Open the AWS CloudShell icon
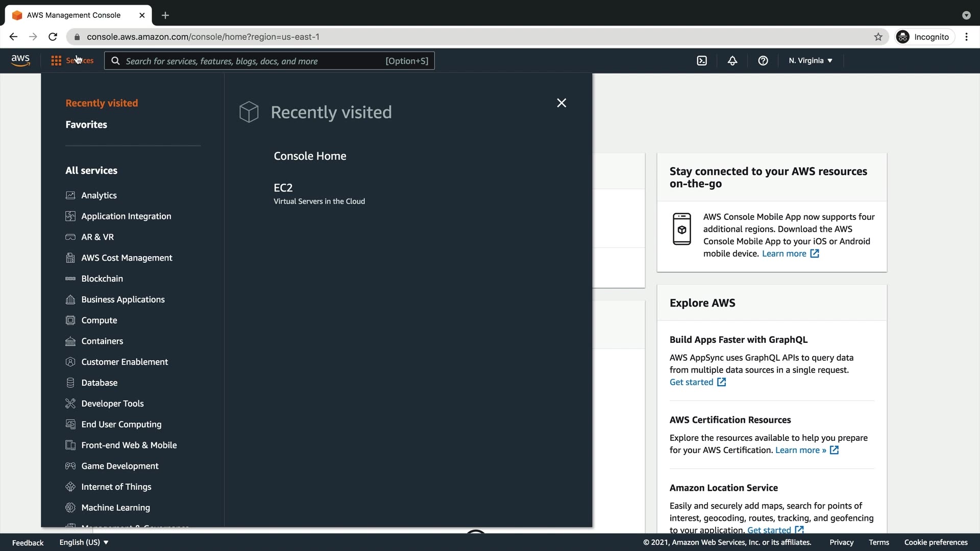 [702, 61]
